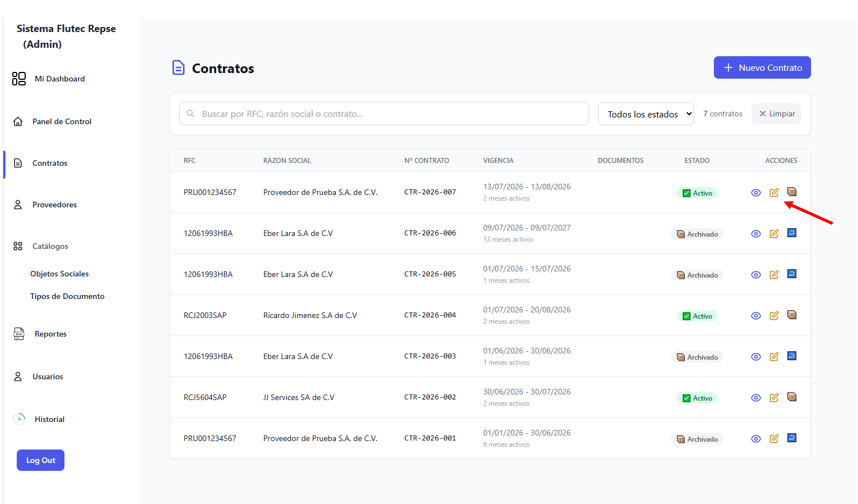The height and width of the screenshot is (504, 858).
Task: Open the Todos los estados dropdown
Action: tap(646, 114)
